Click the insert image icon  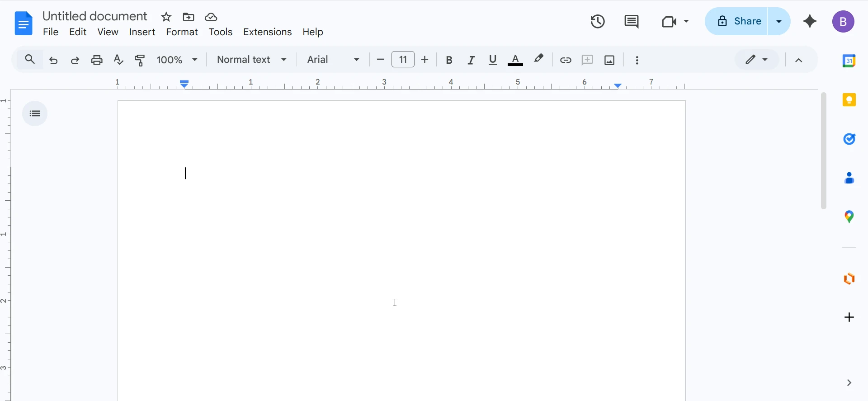609,60
